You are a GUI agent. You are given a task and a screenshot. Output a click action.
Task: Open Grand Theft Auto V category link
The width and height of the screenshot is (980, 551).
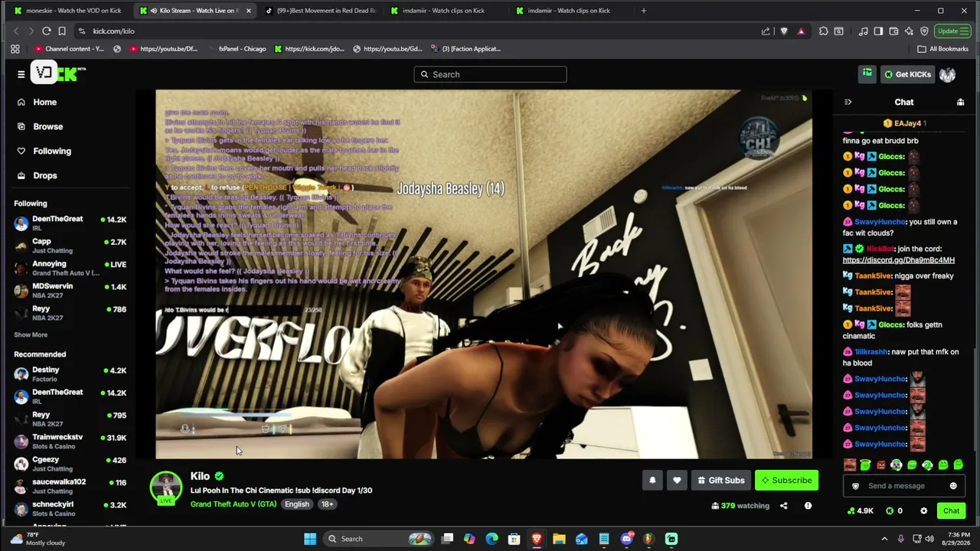(234, 504)
